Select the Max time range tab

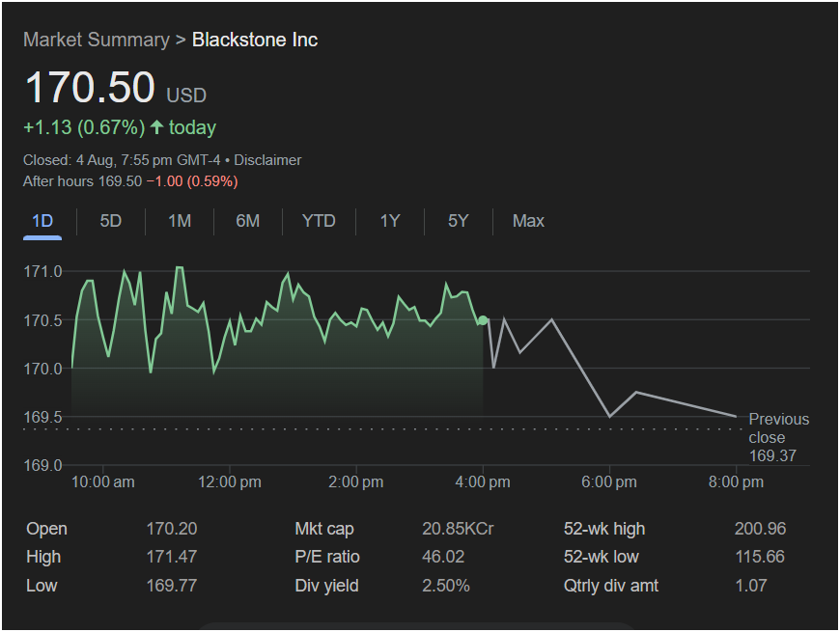pyautogui.click(x=528, y=221)
